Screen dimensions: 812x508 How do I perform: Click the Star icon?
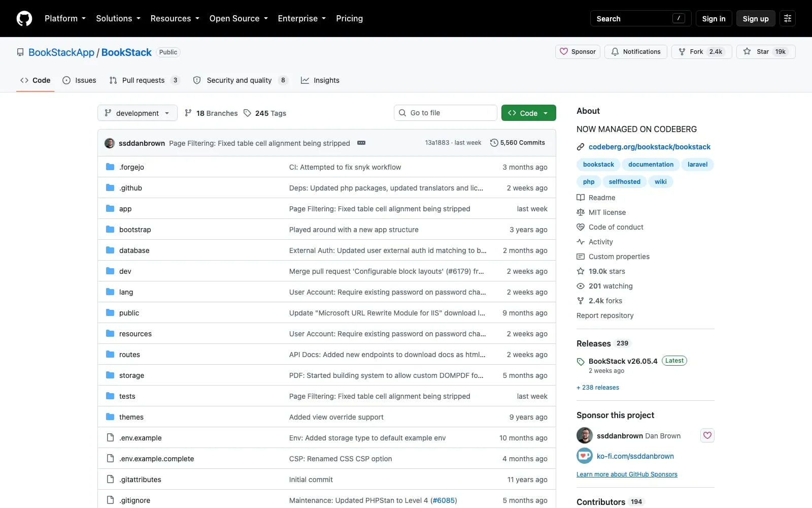(747, 51)
